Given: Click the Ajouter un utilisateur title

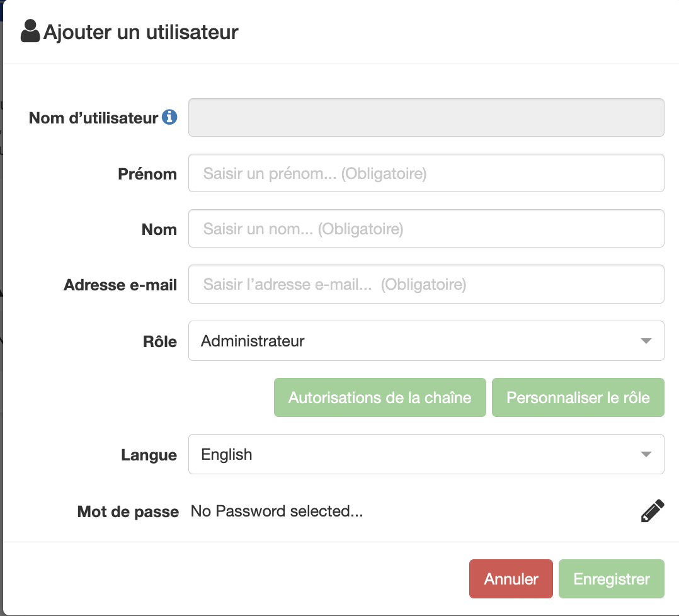Looking at the screenshot, I should tap(140, 32).
